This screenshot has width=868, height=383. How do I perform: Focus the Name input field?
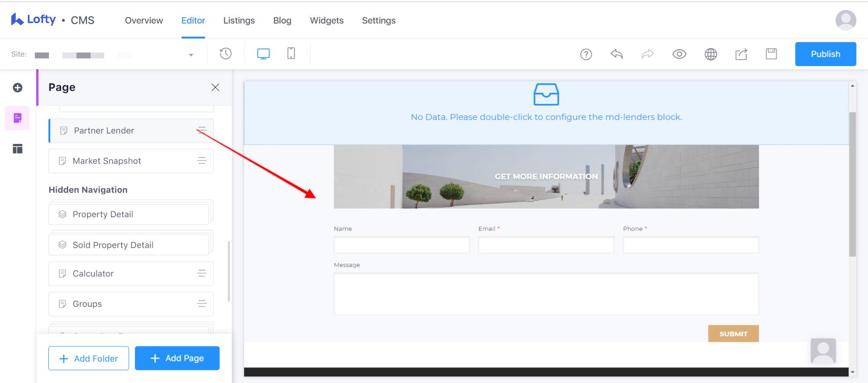point(402,245)
